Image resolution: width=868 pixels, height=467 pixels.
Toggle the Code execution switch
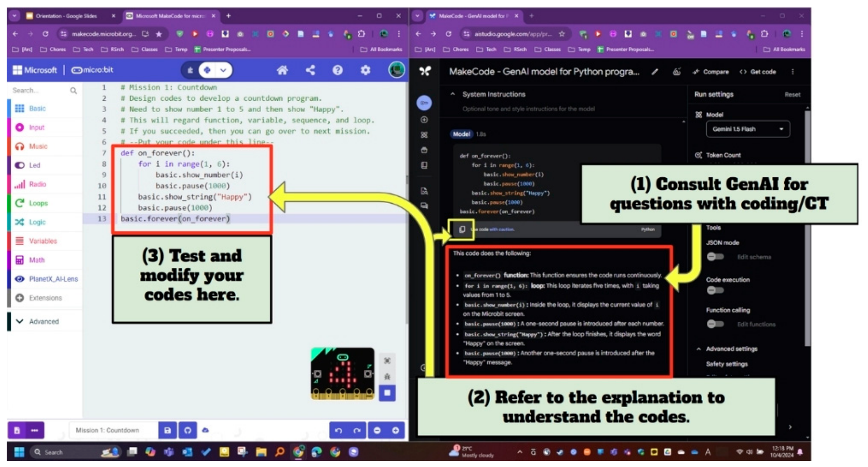coord(715,291)
